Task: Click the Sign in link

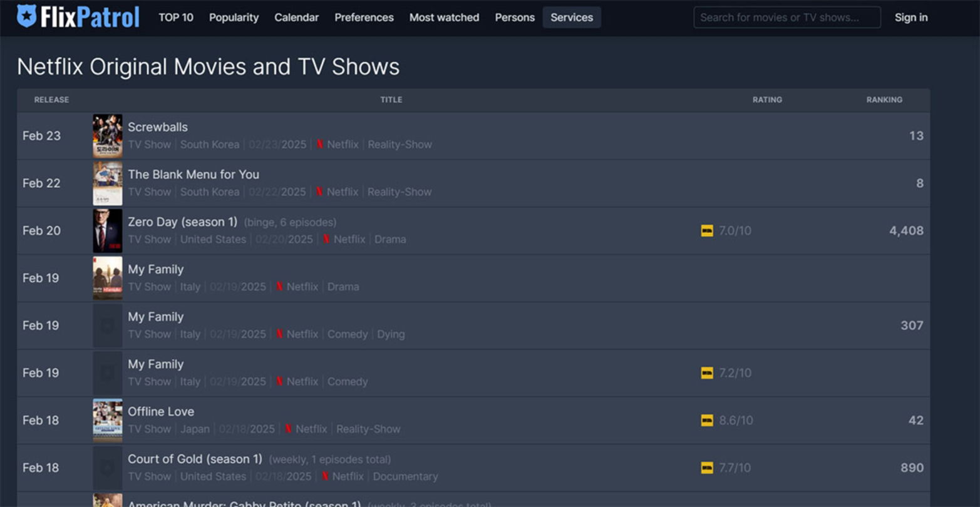Action: tap(911, 18)
